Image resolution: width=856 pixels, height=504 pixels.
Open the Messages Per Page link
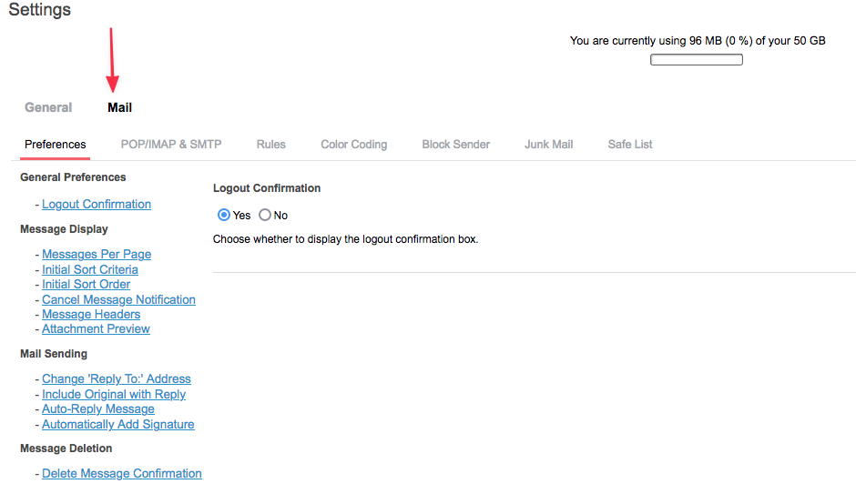pos(97,254)
